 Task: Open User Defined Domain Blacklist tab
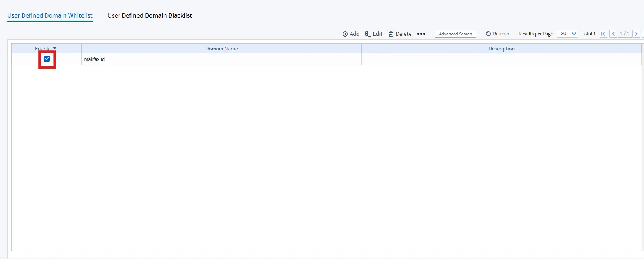[150, 15]
